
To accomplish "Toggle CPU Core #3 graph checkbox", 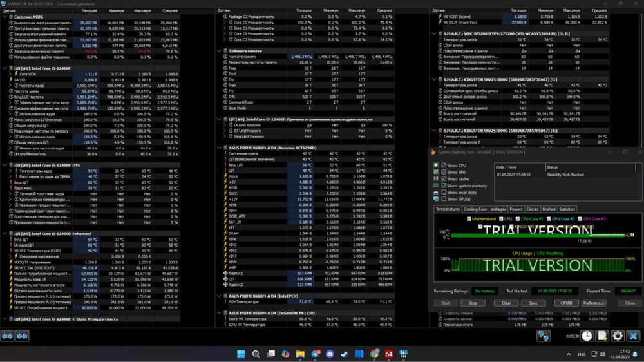I will (x=580, y=219).
